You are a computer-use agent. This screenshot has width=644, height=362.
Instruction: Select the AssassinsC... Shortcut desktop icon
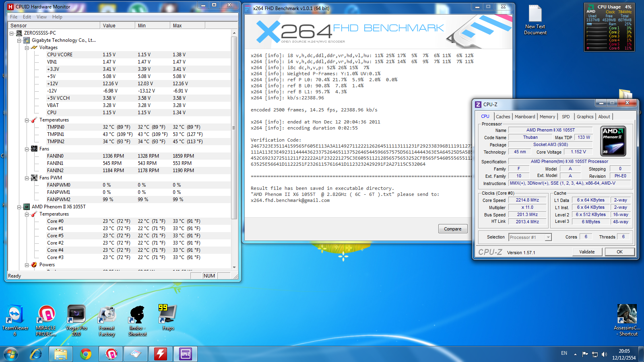point(627,320)
